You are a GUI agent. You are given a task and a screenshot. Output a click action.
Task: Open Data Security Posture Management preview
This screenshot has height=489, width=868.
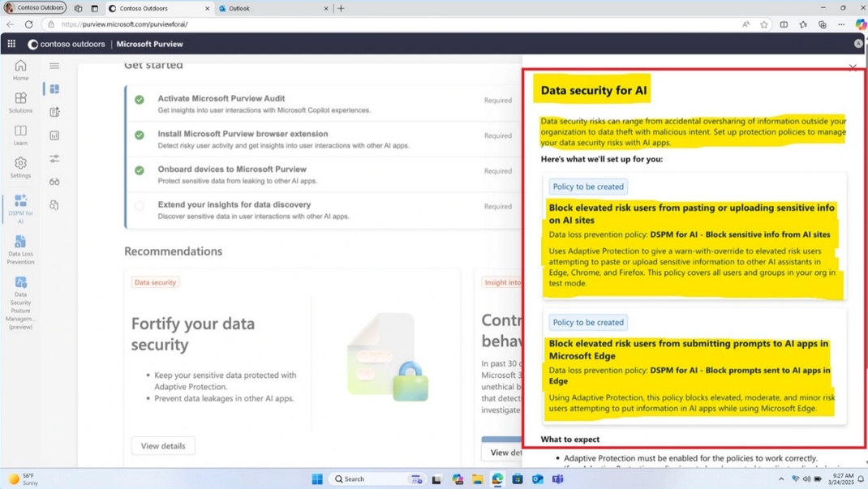20,302
